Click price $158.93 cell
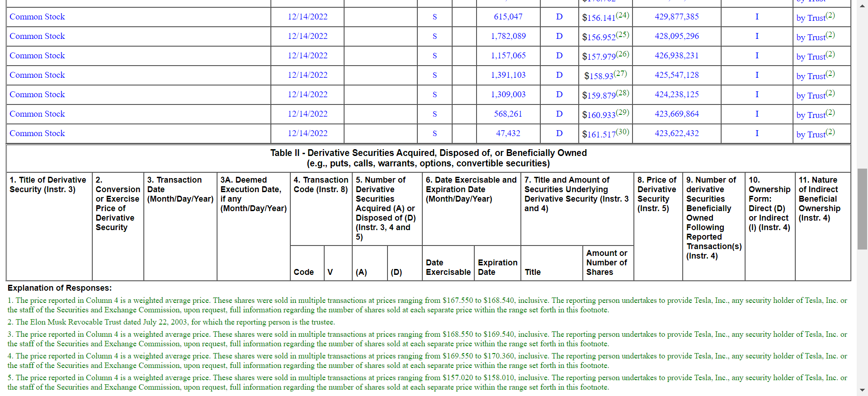Screen dimensions: 868x396 [605, 75]
